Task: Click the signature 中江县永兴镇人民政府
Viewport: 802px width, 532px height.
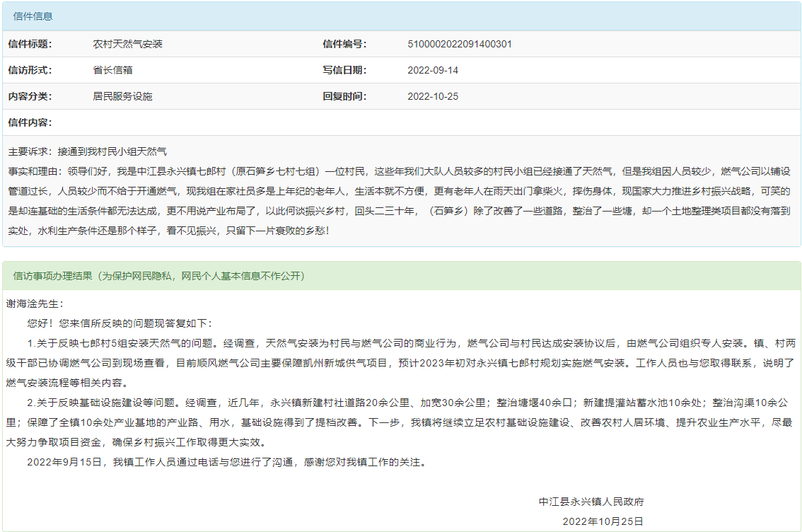Action: [591, 502]
